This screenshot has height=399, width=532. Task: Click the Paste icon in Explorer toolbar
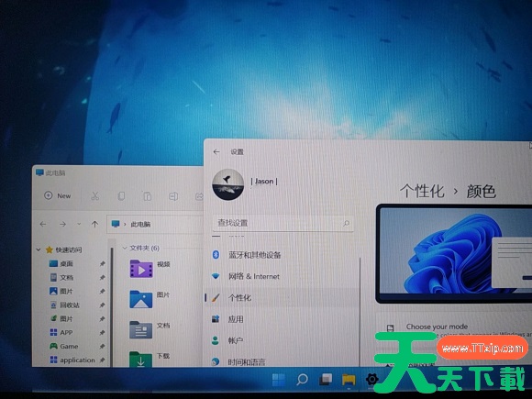click(148, 196)
